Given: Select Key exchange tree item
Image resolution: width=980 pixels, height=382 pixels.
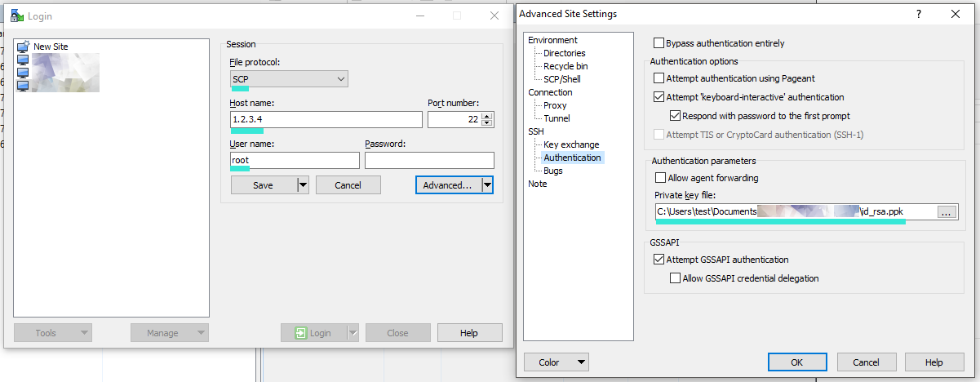Looking at the screenshot, I should pos(571,144).
